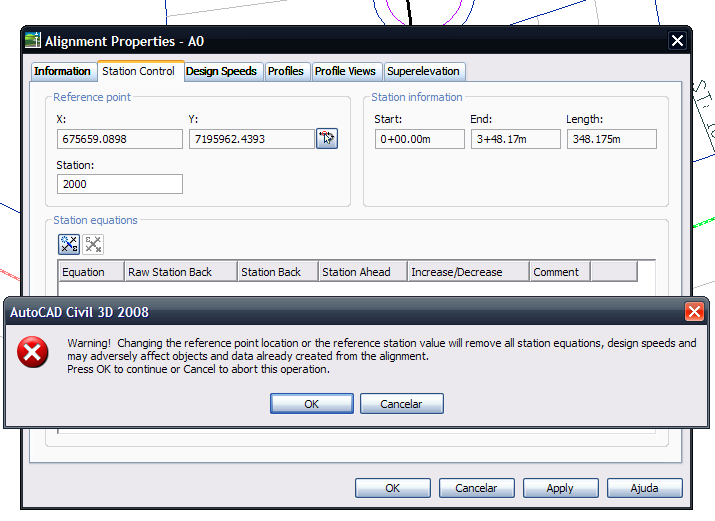Switch to the Information tab

point(62,72)
